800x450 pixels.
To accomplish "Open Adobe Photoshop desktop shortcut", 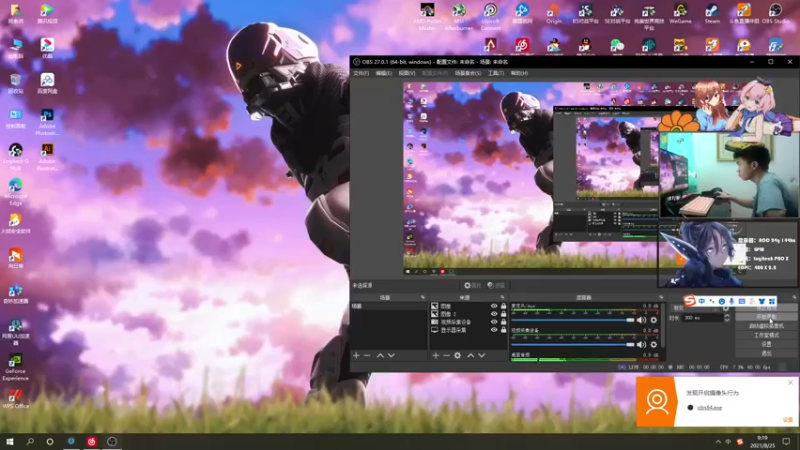I will 47,122.
